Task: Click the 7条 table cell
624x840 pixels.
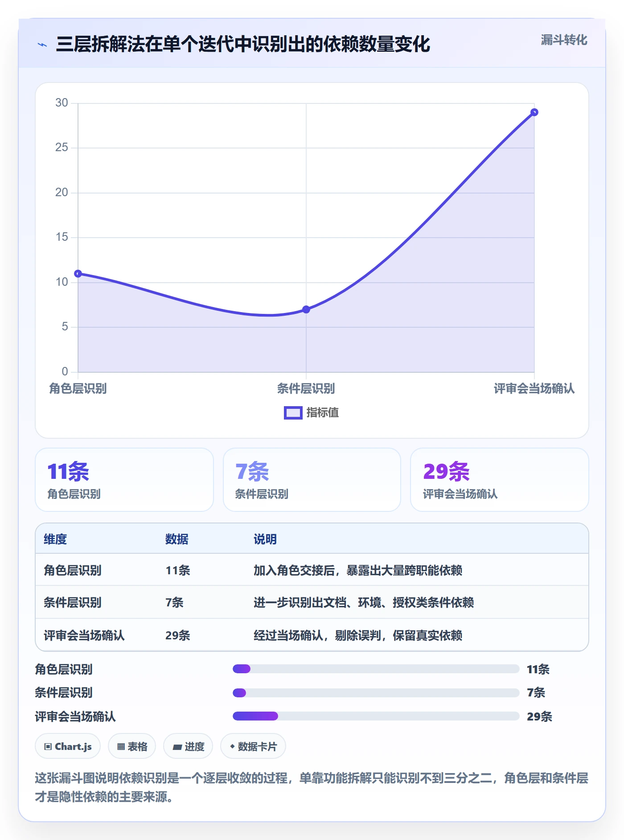Action: point(175,602)
